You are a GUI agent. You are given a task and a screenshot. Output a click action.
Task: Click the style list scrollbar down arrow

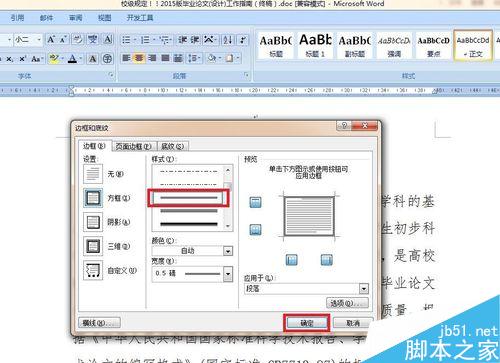click(228, 226)
